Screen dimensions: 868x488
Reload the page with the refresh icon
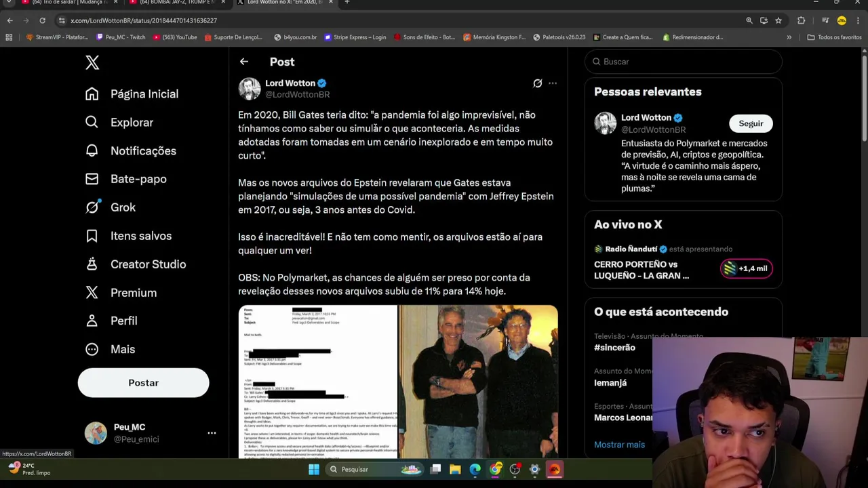(x=42, y=21)
